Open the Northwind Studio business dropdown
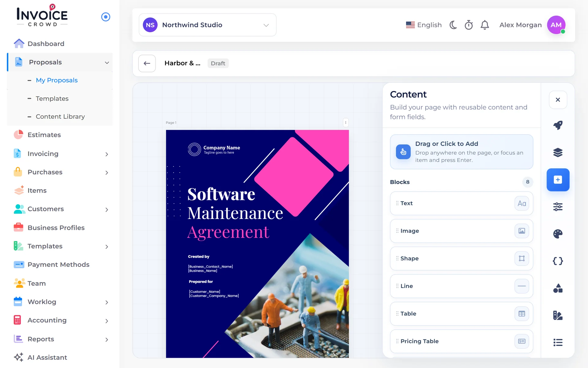Image resolution: width=588 pixels, height=368 pixels. pyautogui.click(x=208, y=25)
